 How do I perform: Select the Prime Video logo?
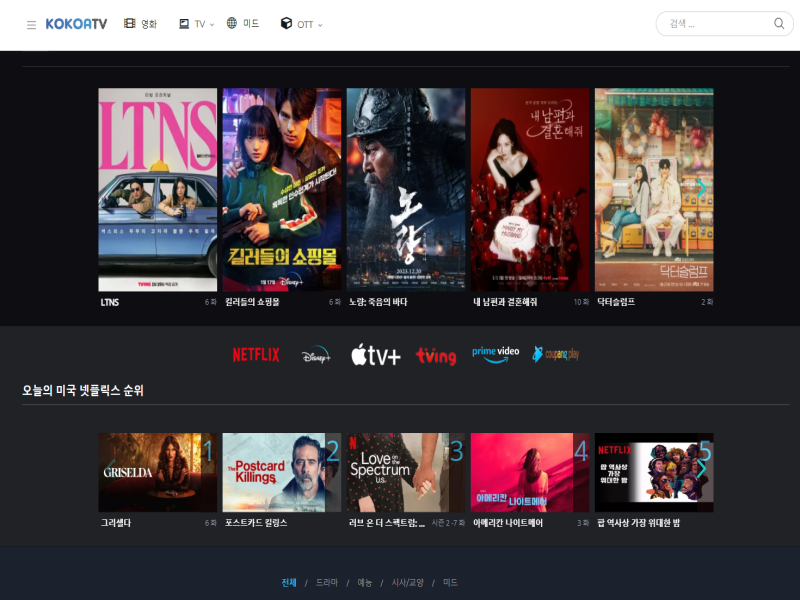point(496,353)
